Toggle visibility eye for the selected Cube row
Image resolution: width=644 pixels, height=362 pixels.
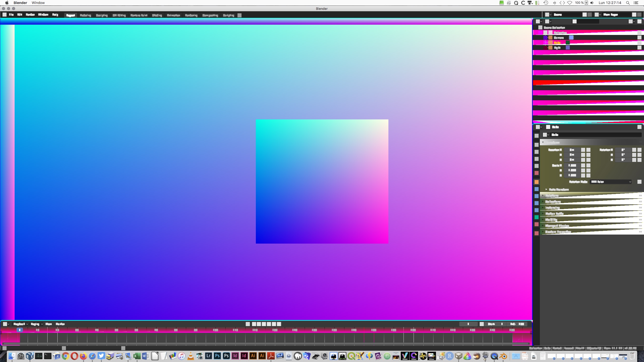[639, 42]
